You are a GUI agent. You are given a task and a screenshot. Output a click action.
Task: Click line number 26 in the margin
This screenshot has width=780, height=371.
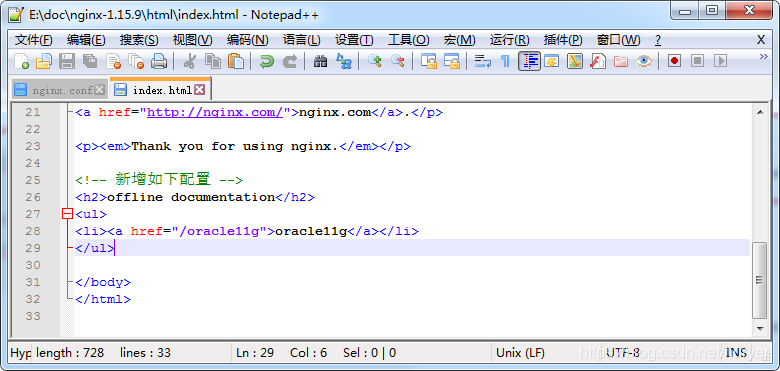pyautogui.click(x=33, y=197)
